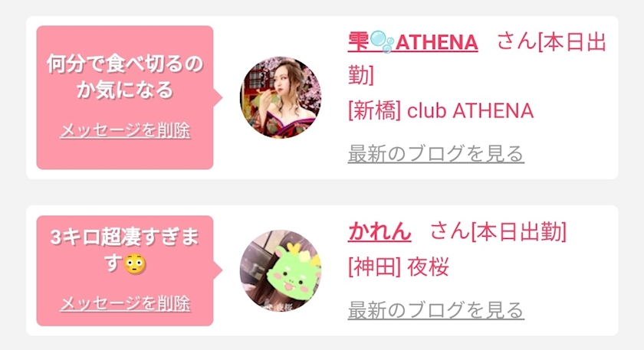Click the green dragon sticker avatar

click(x=281, y=270)
